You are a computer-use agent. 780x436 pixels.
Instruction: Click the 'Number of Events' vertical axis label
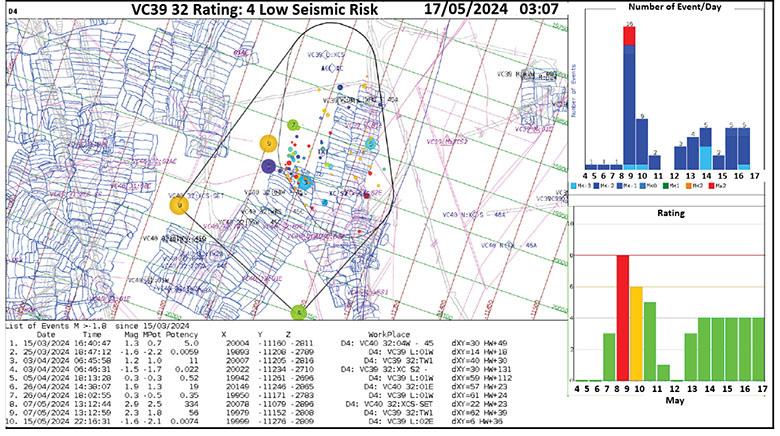tap(574, 91)
